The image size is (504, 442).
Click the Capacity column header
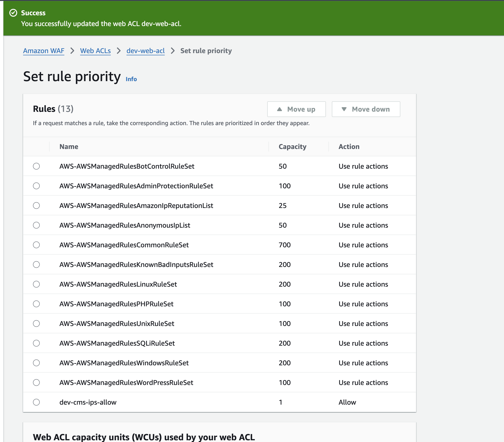[x=292, y=147]
